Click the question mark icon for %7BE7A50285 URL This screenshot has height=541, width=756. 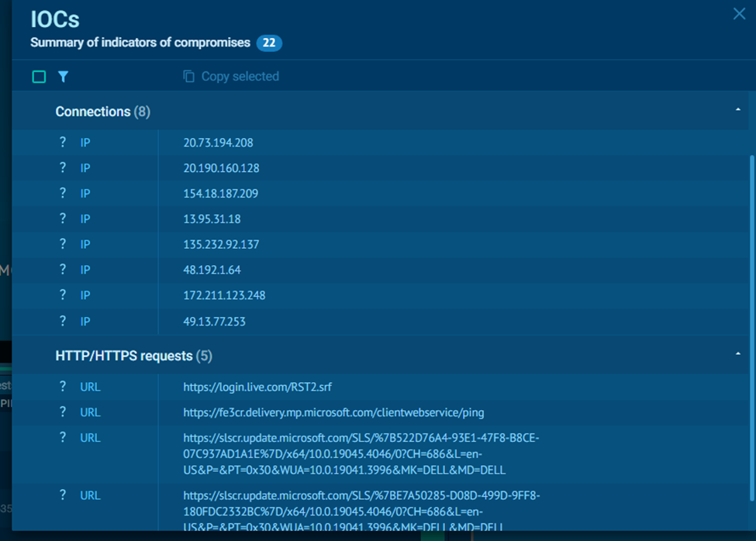tap(63, 494)
